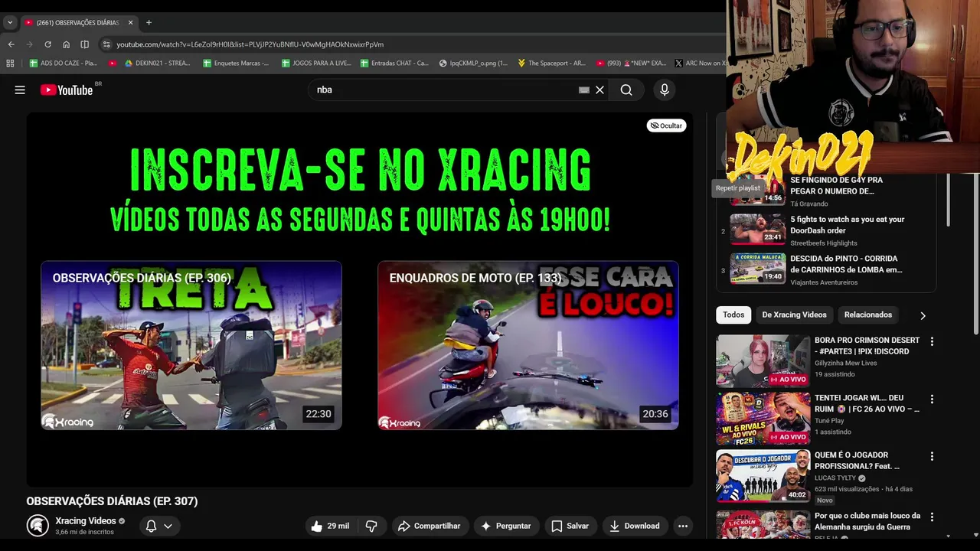
Task: Open the apps grid in bookmarks bar
Action: pyautogui.click(x=10, y=63)
